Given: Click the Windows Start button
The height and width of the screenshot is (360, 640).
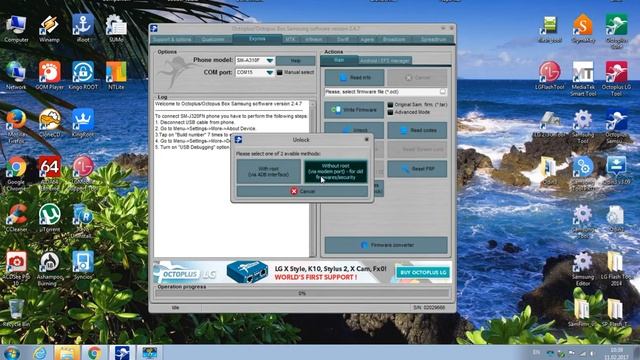Looking at the screenshot, I should point(11,353).
